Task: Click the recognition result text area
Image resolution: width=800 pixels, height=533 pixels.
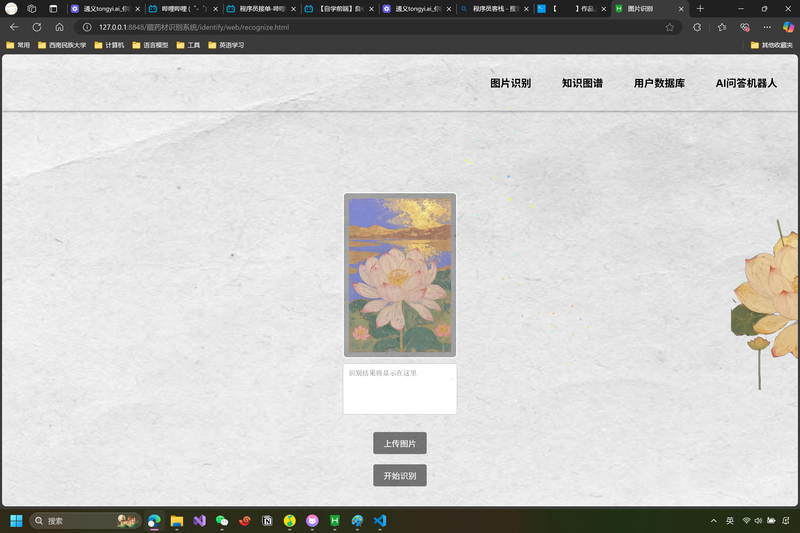Action: click(x=400, y=389)
